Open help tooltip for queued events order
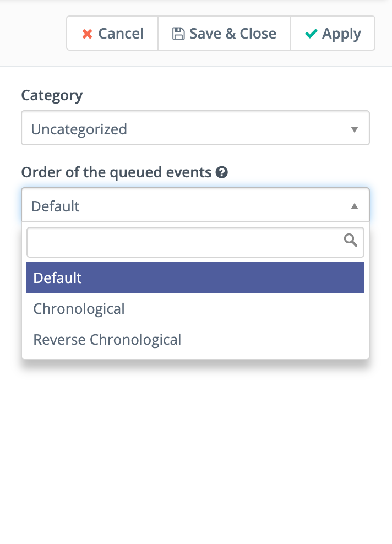 click(x=222, y=172)
